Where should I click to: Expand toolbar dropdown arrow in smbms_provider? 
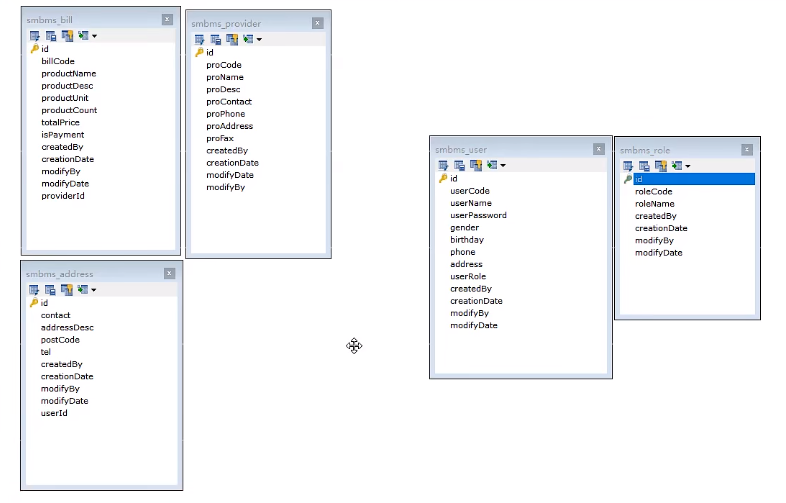click(x=259, y=40)
